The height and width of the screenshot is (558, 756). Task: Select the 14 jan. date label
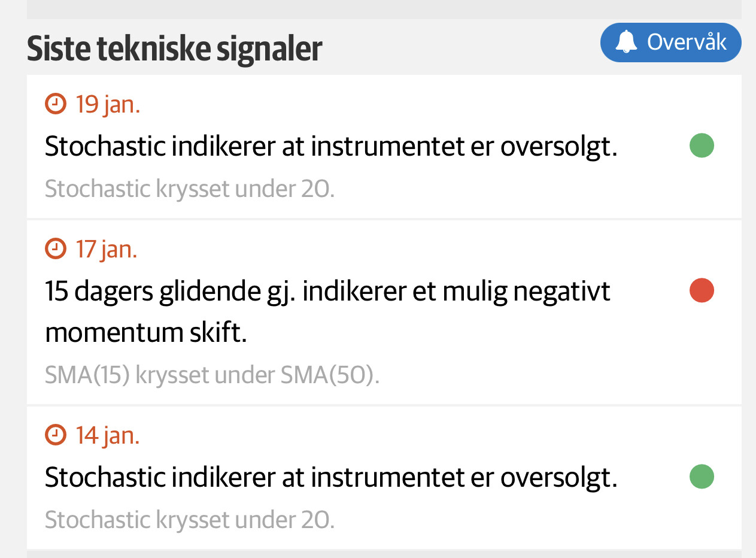[x=108, y=435]
